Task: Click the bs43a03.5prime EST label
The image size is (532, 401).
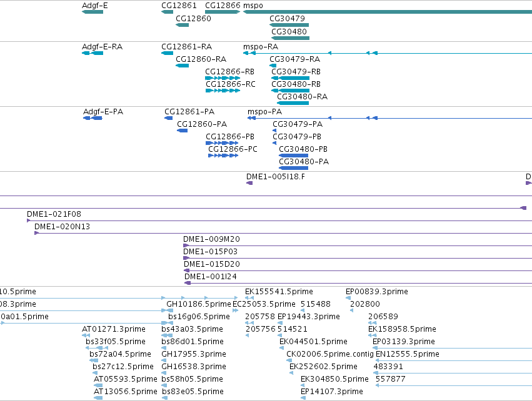Action: (193, 329)
